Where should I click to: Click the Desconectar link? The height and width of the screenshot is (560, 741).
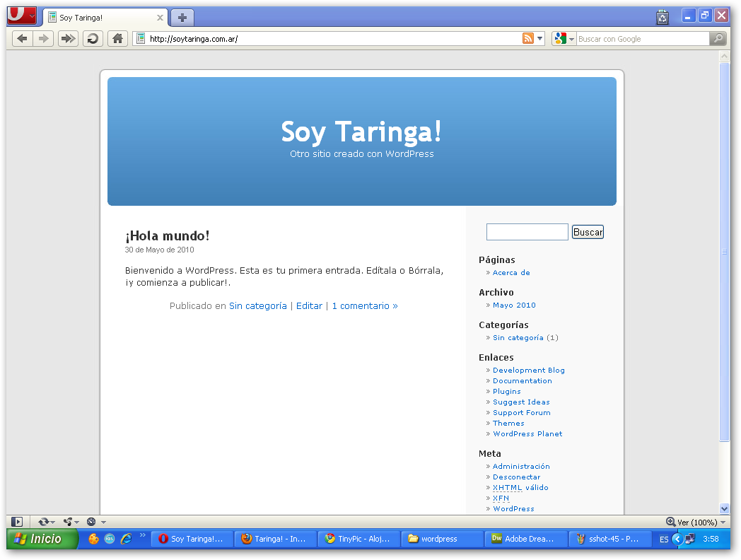517,477
